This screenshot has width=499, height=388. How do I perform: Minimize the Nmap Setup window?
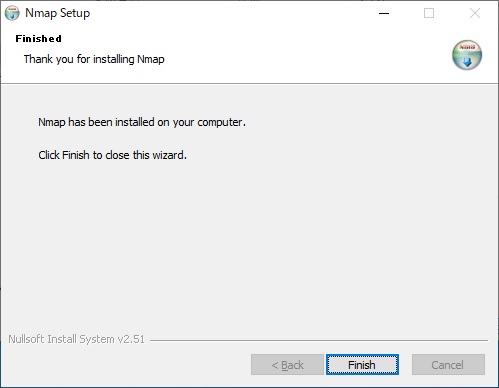point(384,13)
